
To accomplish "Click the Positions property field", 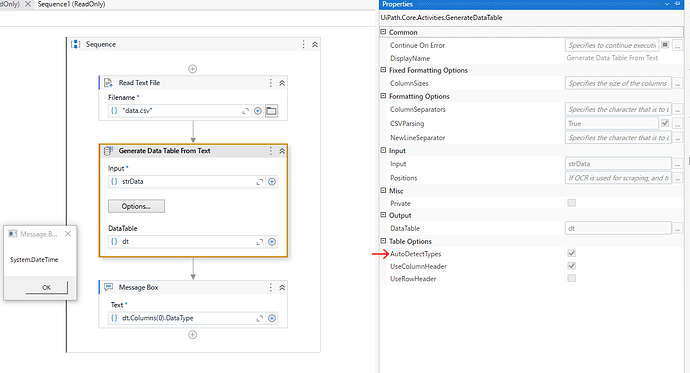I will point(618,178).
